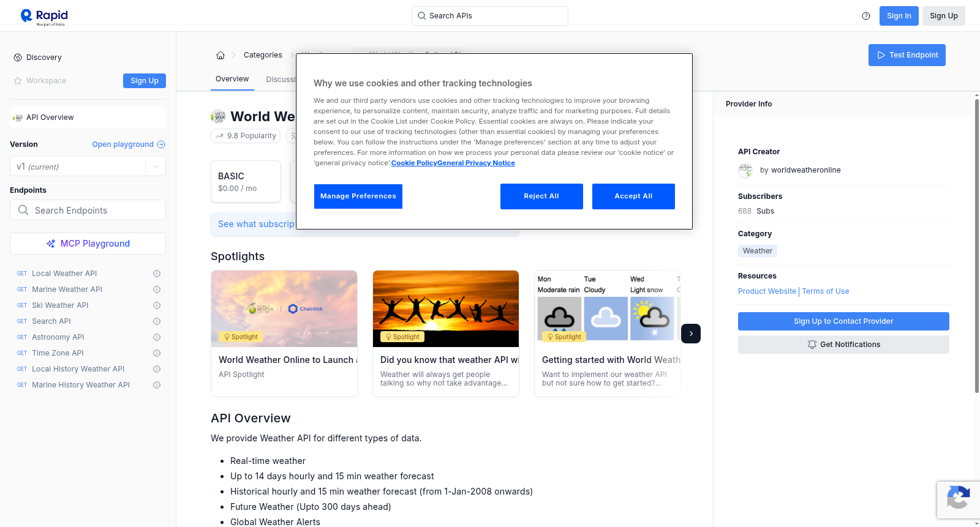Click the Test Endpoint button
The height and width of the screenshot is (527, 980).
coord(907,55)
